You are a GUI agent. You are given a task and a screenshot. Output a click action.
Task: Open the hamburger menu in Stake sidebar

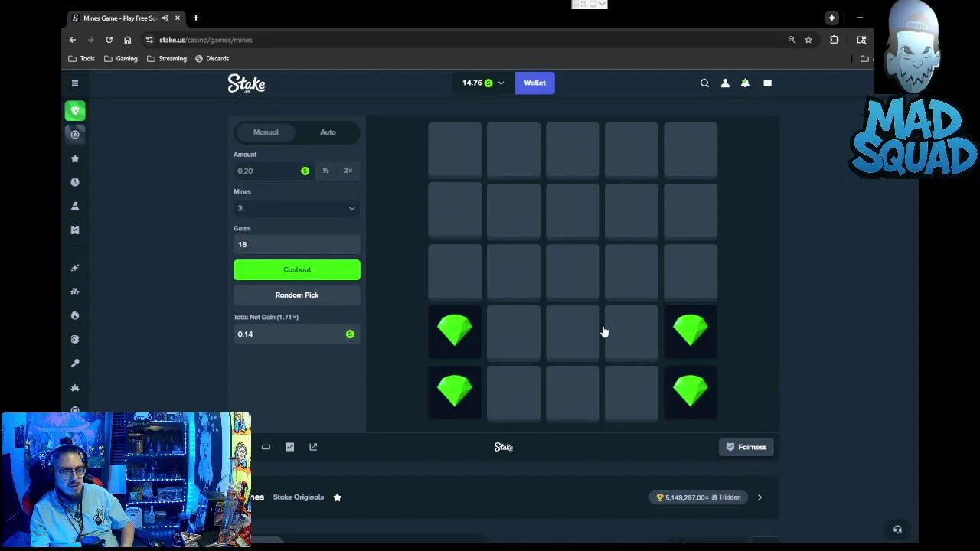point(75,83)
